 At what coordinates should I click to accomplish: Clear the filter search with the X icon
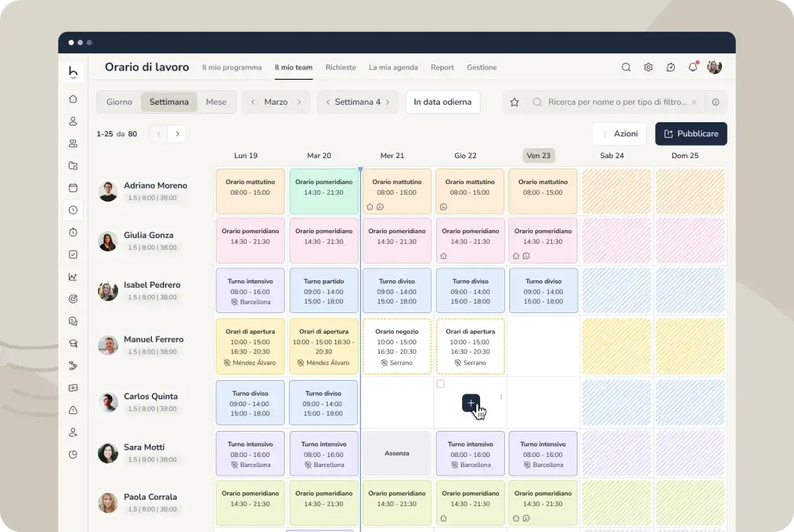pos(694,102)
